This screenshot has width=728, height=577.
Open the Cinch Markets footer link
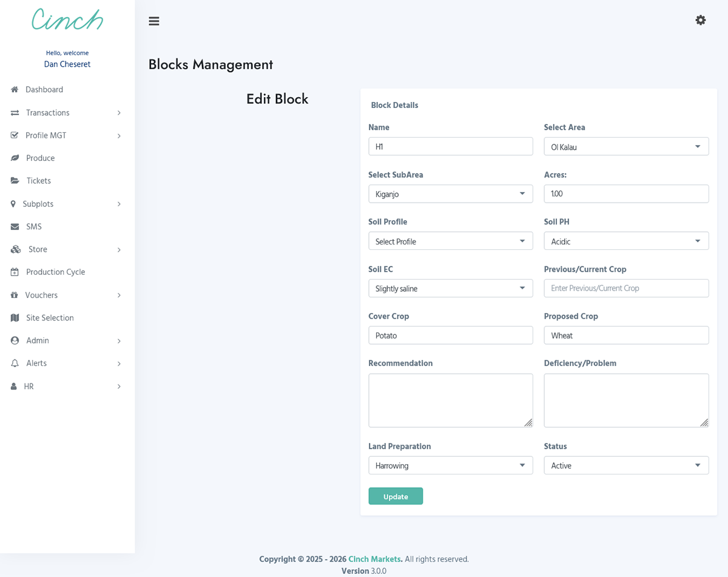[374, 559]
